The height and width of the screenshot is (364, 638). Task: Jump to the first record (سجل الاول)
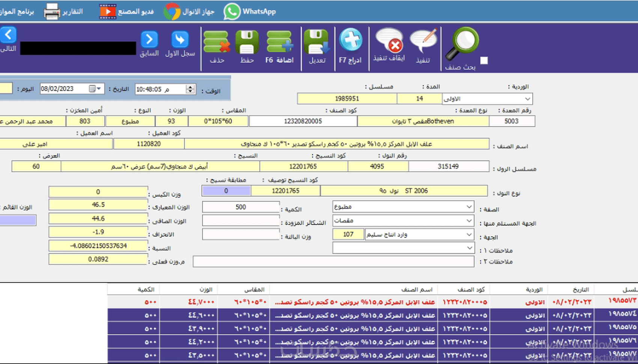180,39
